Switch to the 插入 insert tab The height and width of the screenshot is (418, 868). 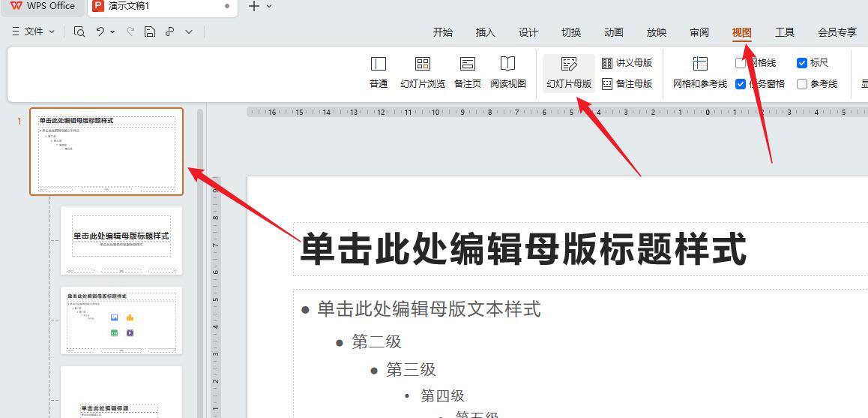coord(486,32)
